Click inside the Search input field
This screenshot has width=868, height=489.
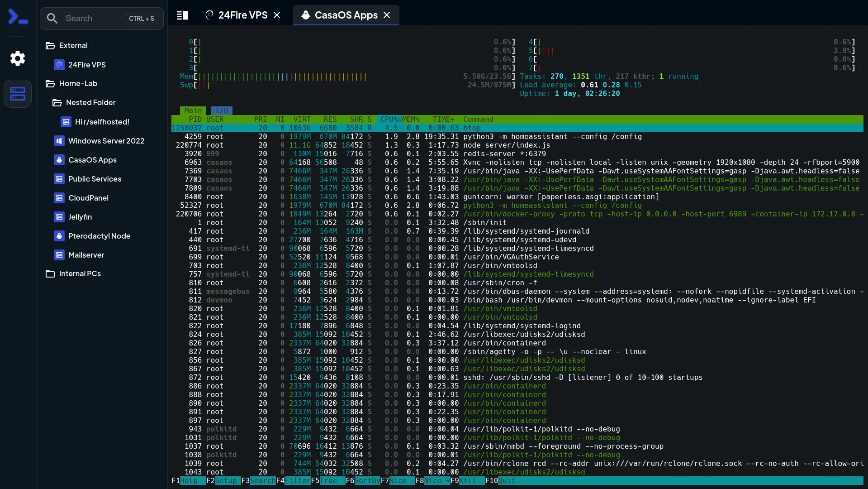[x=90, y=18]
